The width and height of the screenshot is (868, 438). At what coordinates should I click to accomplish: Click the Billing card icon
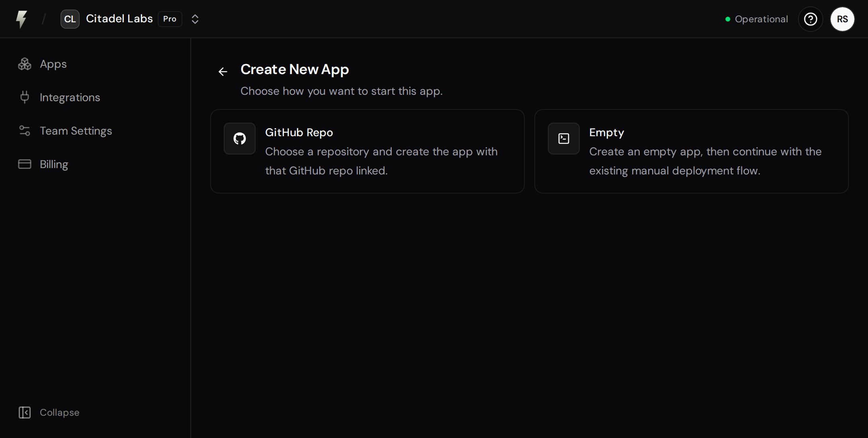click(25, 164)
